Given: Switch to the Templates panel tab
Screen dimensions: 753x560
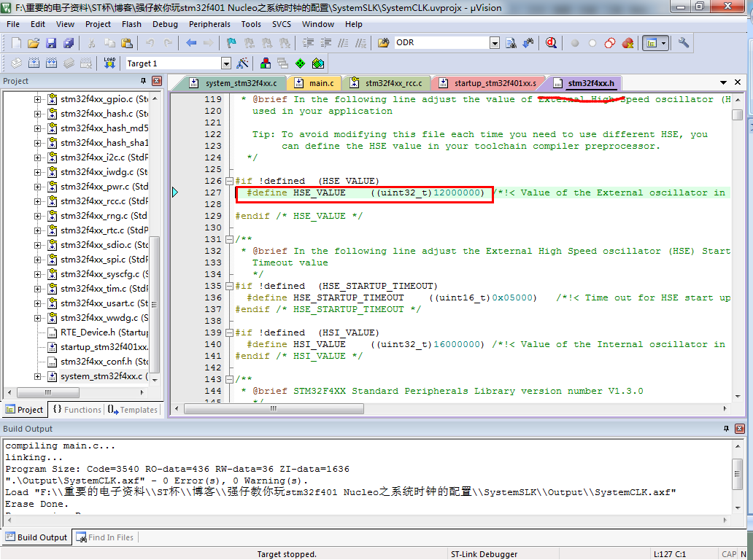Looking at the screenshot, I should 133,409.
